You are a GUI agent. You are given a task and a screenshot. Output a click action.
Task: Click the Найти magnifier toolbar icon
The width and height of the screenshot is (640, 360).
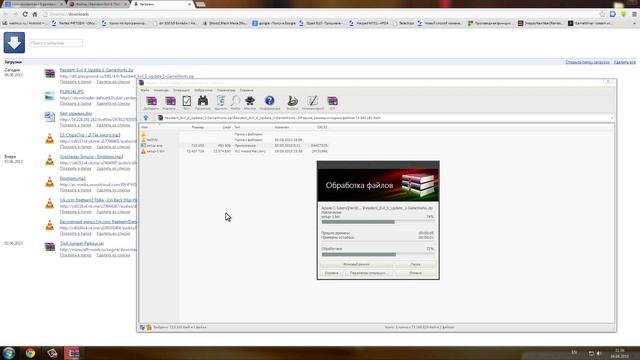pos(236,101)
